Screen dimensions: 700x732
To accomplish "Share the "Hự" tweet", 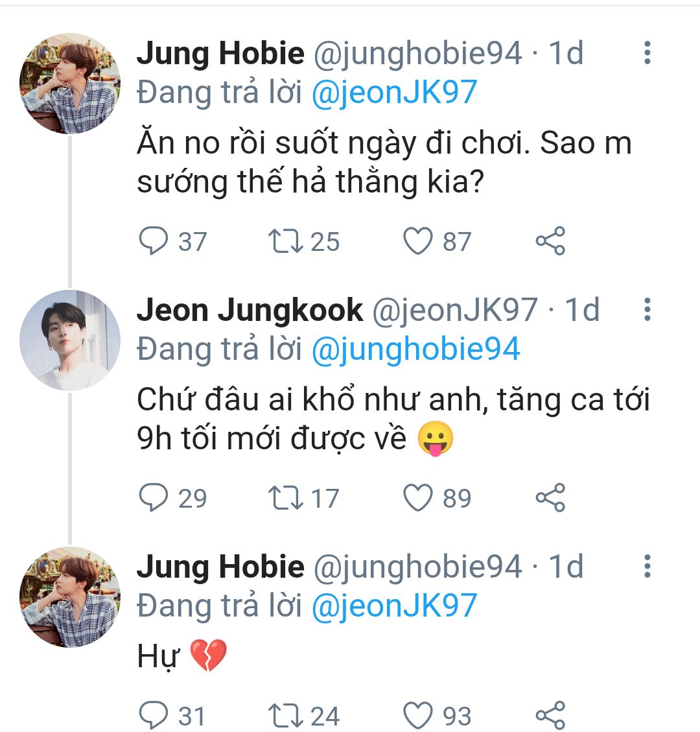I will [551, 716].
